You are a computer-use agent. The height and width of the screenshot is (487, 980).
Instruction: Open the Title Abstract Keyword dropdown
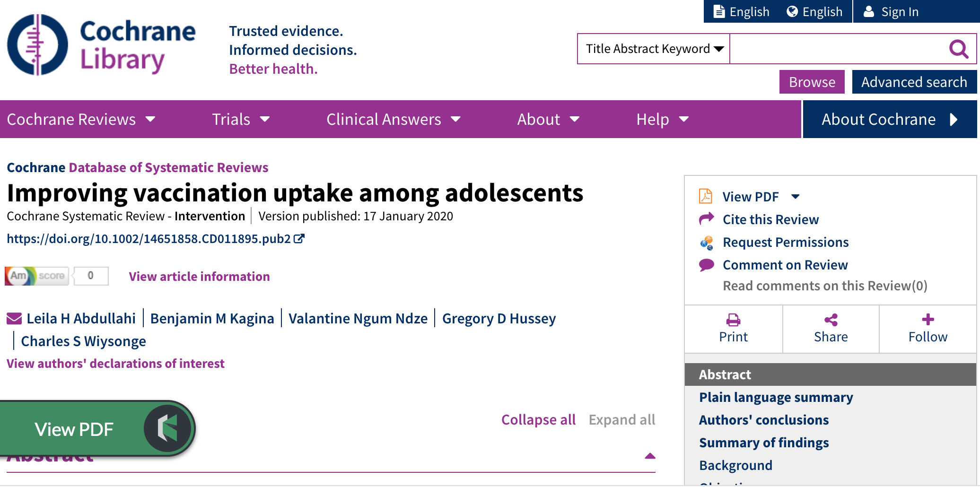pos(654,49)
